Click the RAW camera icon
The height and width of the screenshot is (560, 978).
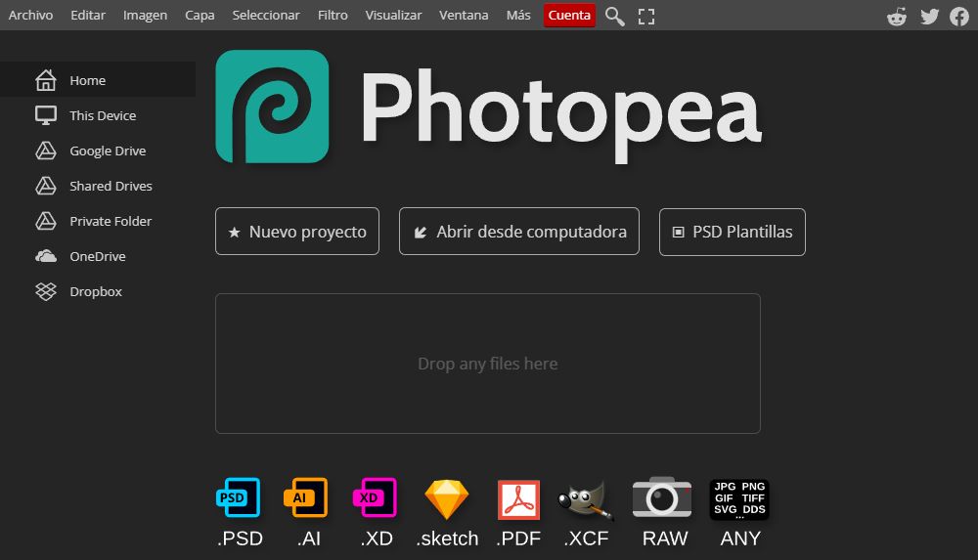[662, 497]
